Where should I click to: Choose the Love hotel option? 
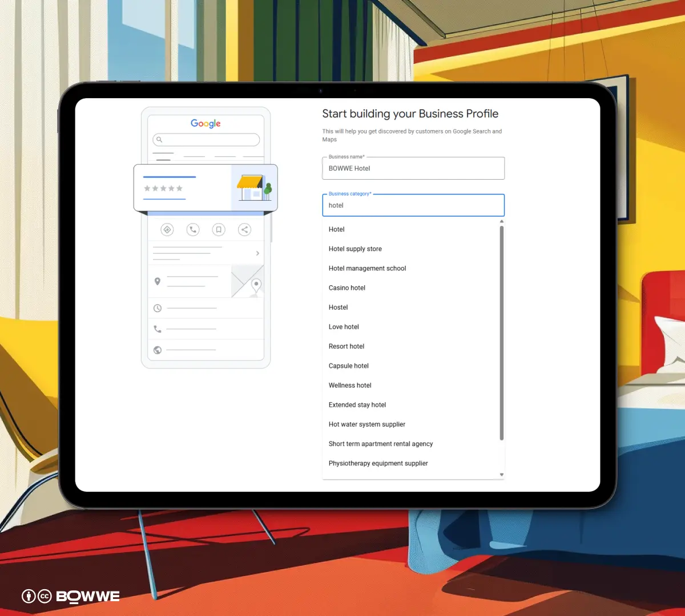click(x=411, y=327)
